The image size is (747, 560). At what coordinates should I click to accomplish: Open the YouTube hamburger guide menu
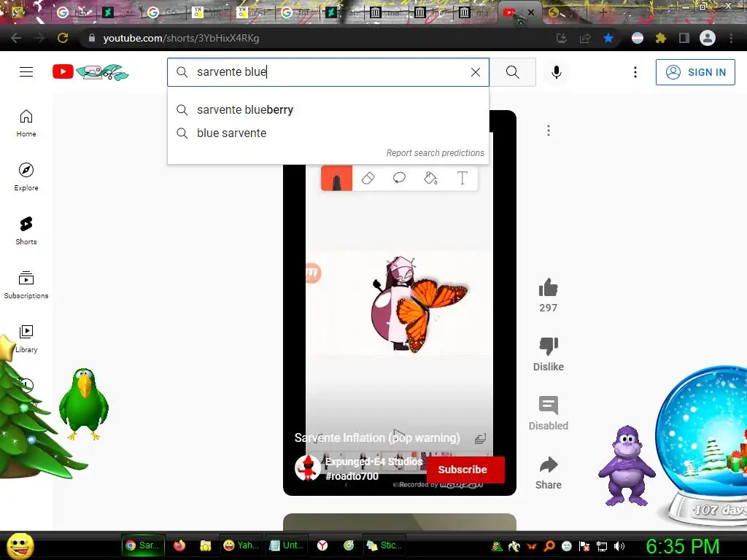26,72
